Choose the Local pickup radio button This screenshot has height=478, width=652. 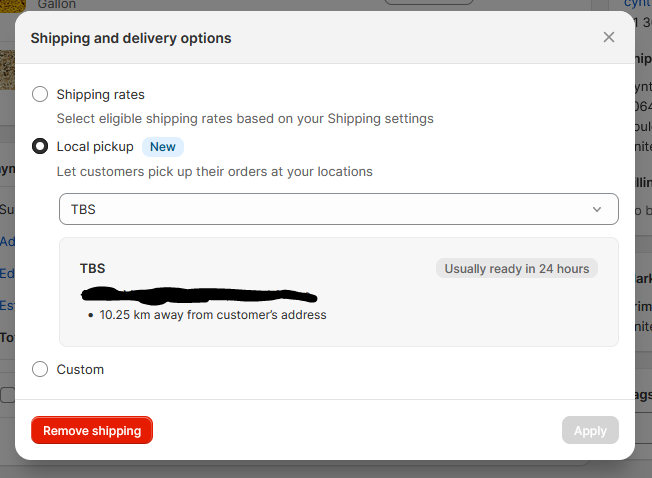click(40, 146)
